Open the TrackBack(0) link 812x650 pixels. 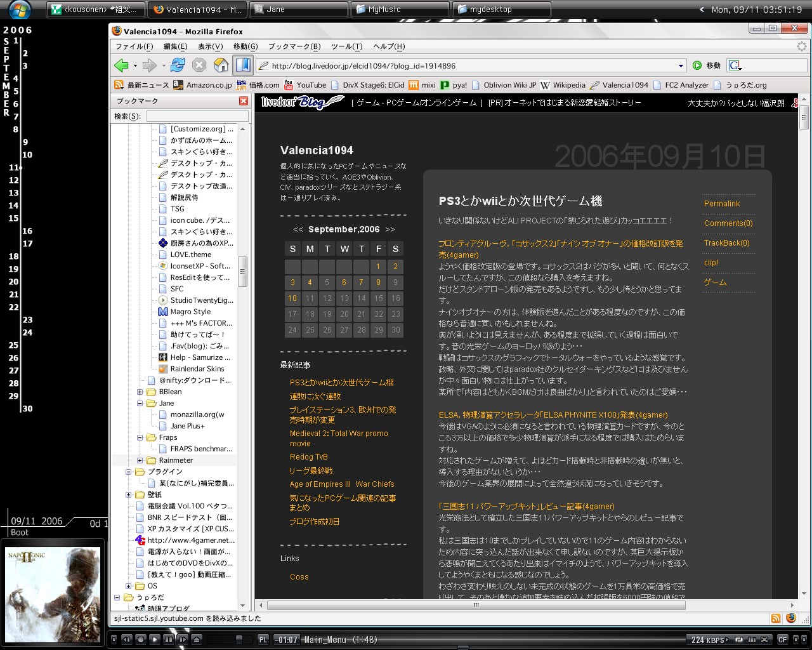tap(727, 243)
